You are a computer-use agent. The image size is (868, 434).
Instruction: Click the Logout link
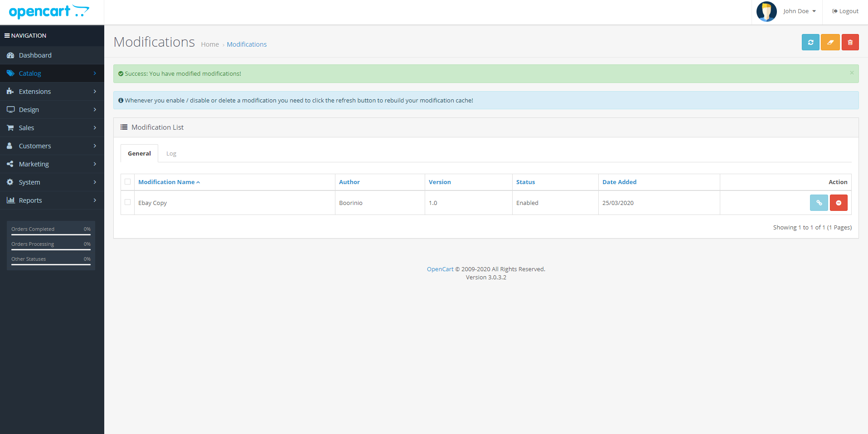click(x=845, y=11)
